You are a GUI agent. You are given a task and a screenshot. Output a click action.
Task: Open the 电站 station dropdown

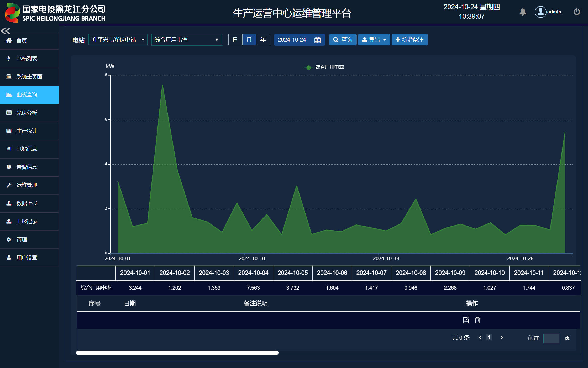pyautogui.click(x=118, y=40)
